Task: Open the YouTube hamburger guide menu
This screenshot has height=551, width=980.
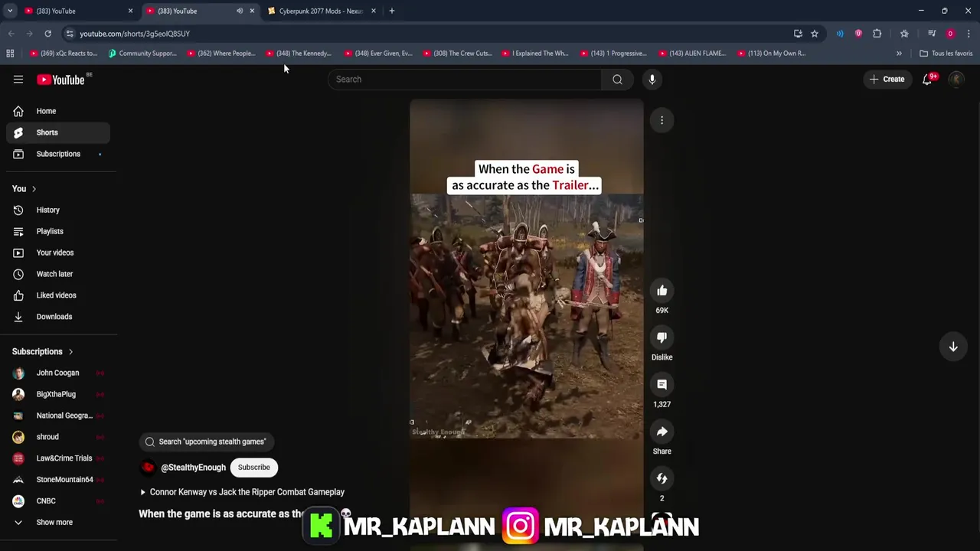Action: 18,80
